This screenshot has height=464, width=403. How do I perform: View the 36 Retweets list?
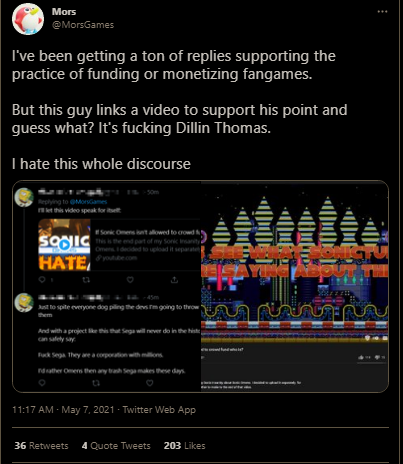(41, 446)
